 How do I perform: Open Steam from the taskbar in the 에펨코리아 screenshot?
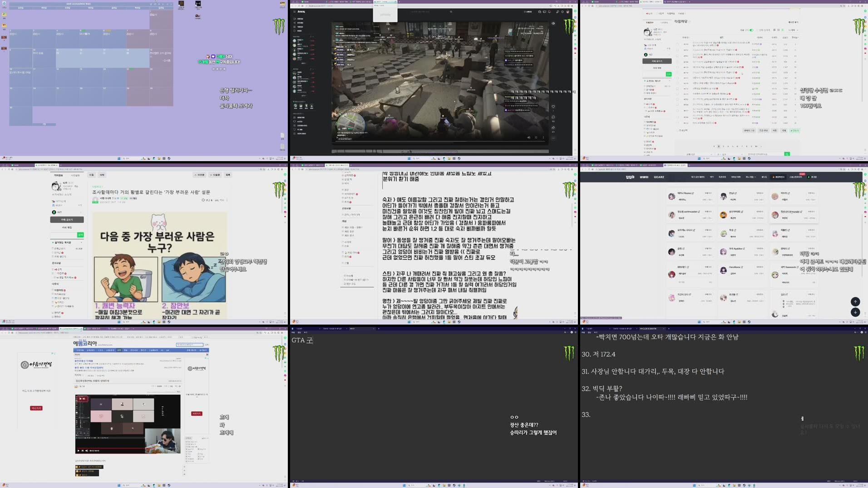(x=169, y=485)
